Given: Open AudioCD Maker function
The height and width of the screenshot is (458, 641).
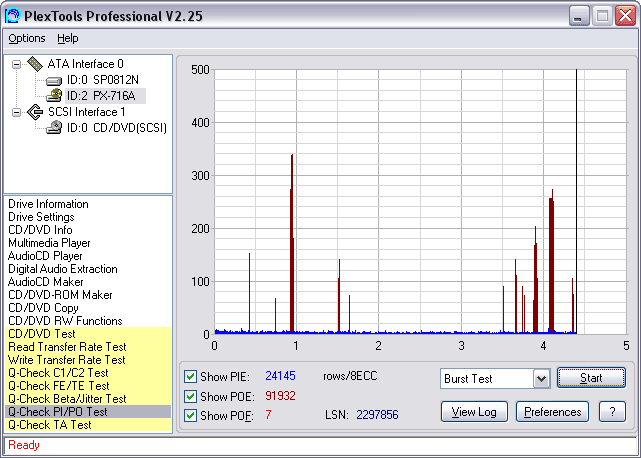Looking at the screenshot, I should 45,282.
